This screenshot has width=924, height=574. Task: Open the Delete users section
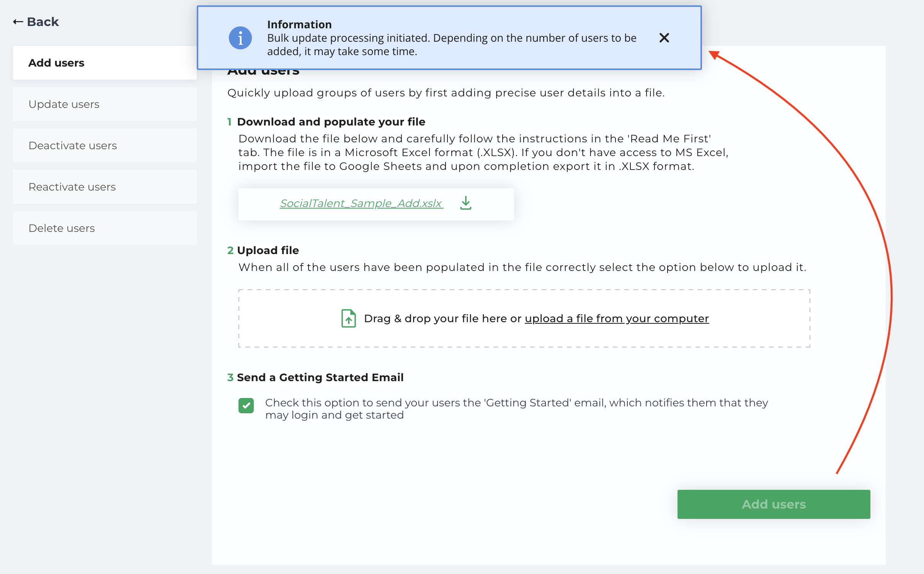[104, 228]
